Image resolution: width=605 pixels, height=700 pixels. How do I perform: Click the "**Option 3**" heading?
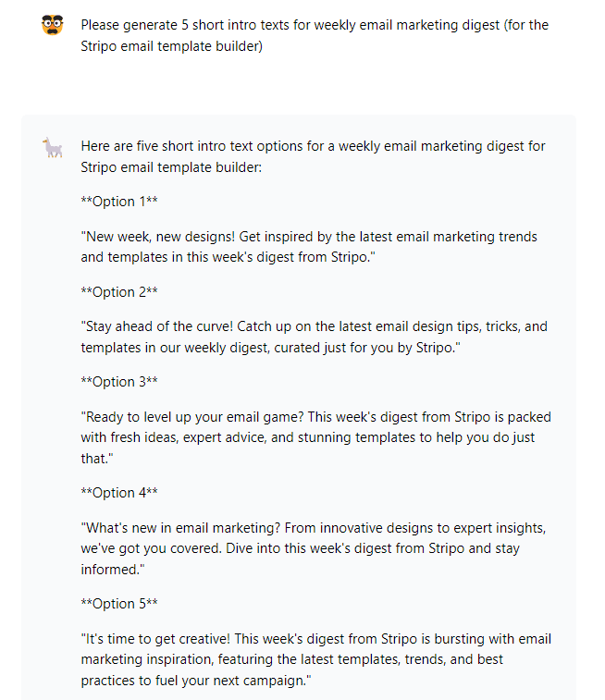click(x=119, y=382)
